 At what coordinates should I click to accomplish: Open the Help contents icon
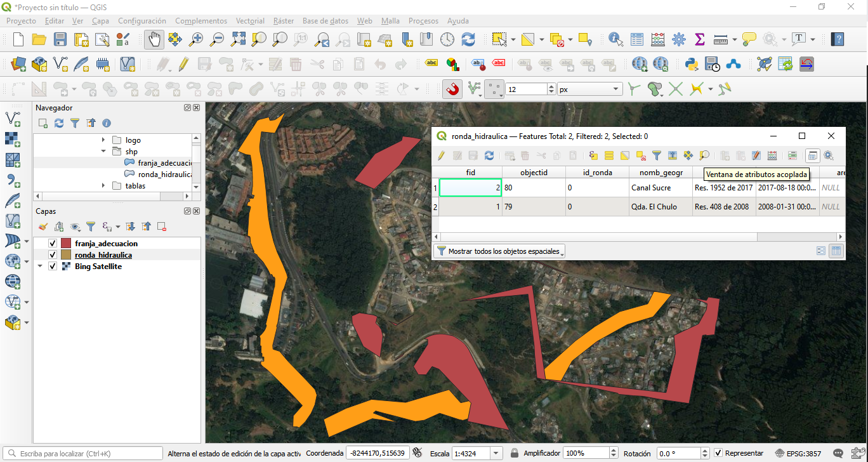coord(838,39)
